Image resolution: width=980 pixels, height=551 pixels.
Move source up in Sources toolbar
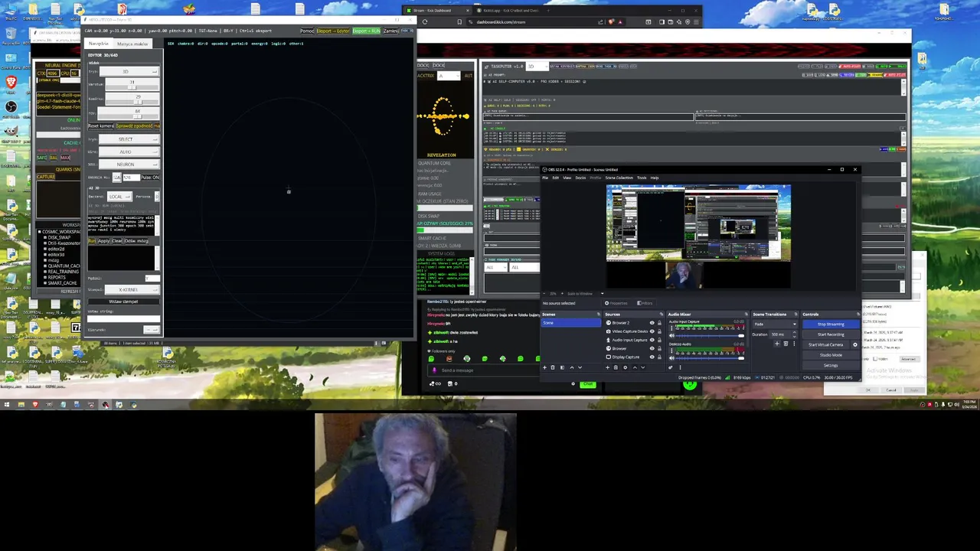pyautogui.click(x=635, y=367)
